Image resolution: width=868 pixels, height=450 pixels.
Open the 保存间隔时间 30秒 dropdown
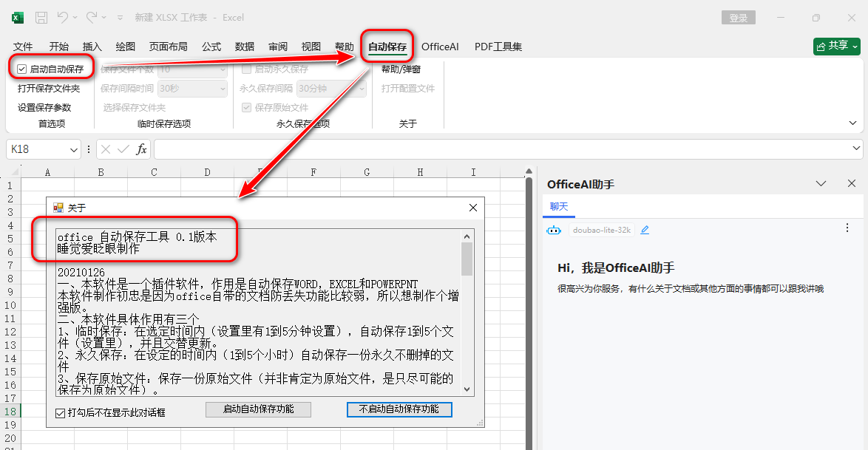click(192, 89)
